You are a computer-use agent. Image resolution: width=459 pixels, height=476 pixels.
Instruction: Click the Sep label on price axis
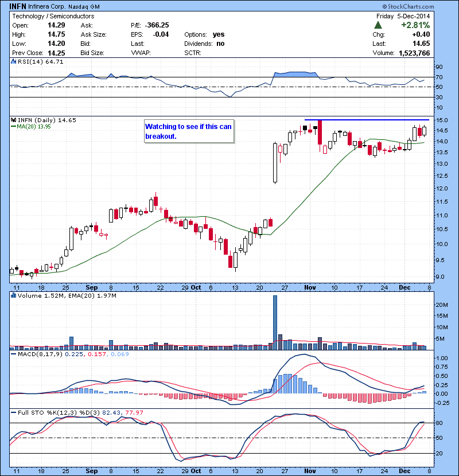[91, 287]
